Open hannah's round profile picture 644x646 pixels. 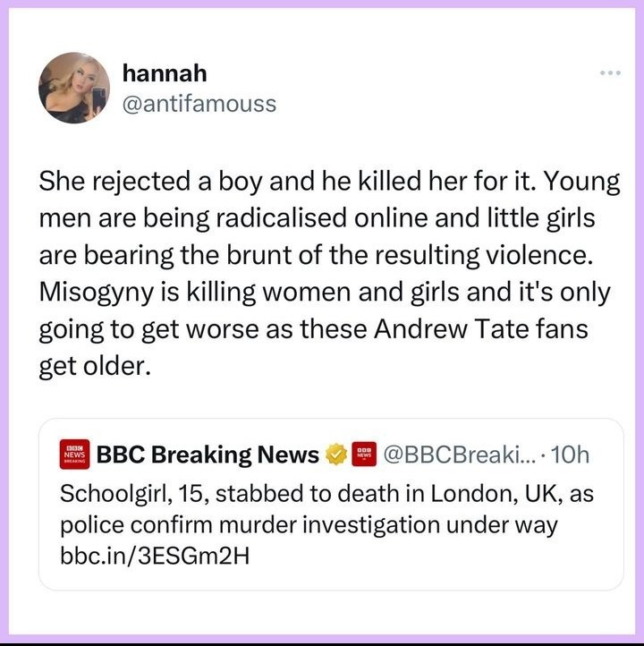tap(74, 88)
